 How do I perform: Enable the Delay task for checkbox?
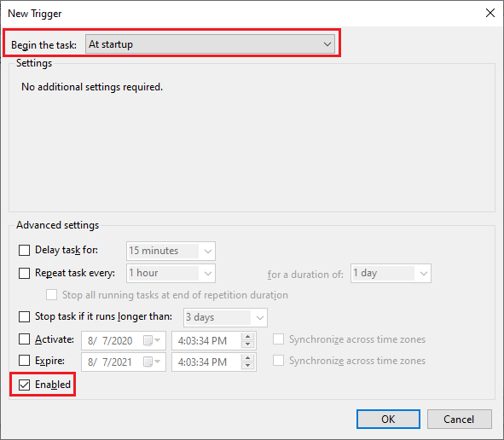24,250
